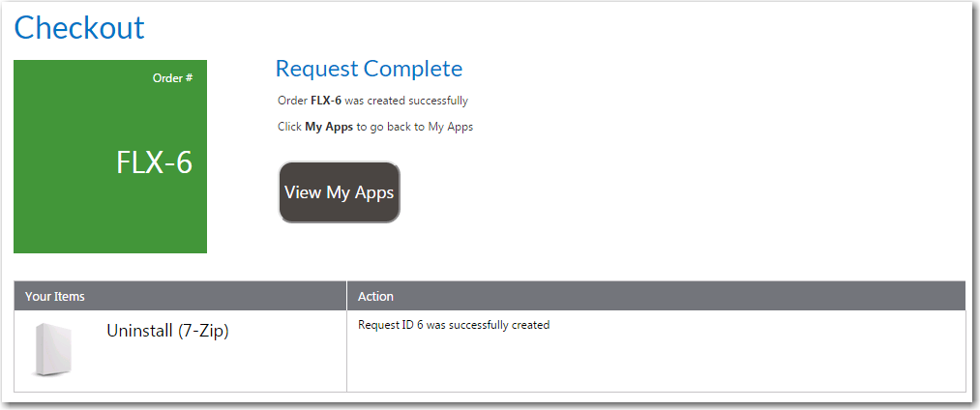Image resolution: width=980 pixels, height=410 pixels.
Task: Click bold FLX-6 in confirmation message
Action: tap(326, 101)
